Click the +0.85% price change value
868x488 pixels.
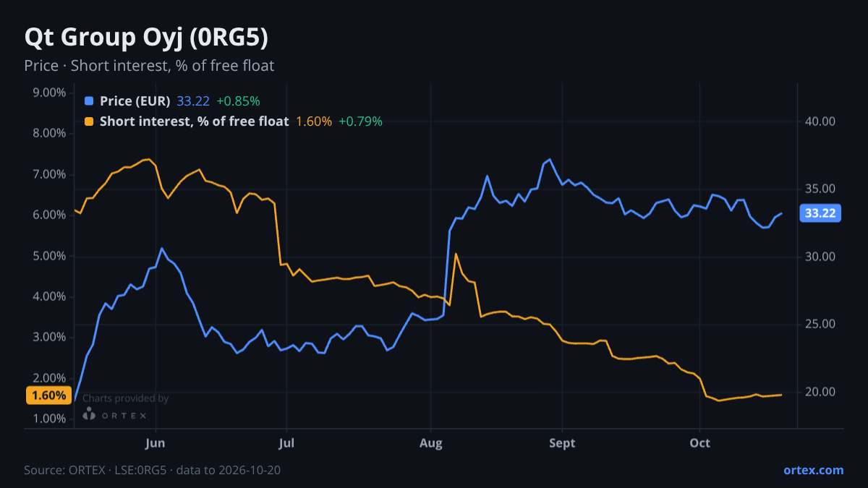click(238, 101)
